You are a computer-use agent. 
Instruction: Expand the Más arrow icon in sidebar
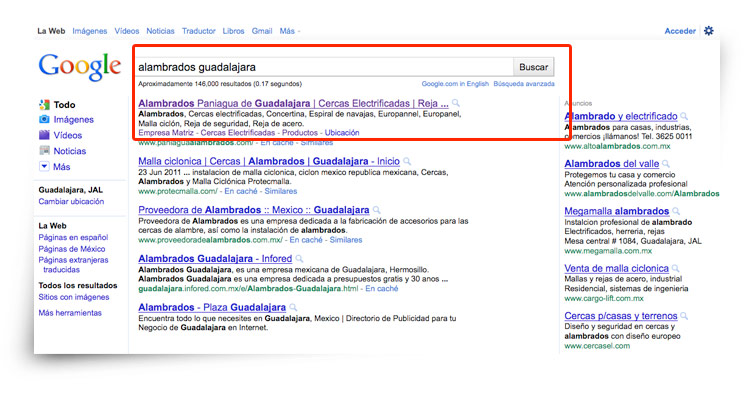44,166
